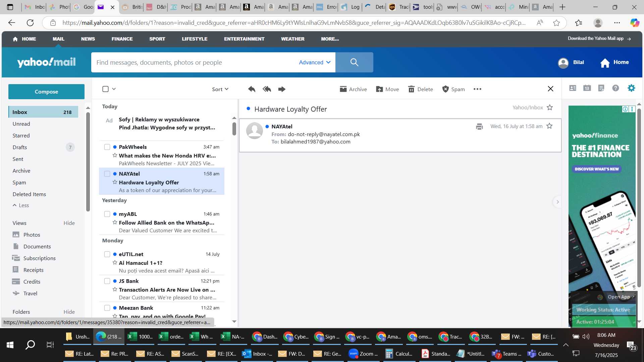Go to the ENTERTAINMENT tab

(244, 39)
